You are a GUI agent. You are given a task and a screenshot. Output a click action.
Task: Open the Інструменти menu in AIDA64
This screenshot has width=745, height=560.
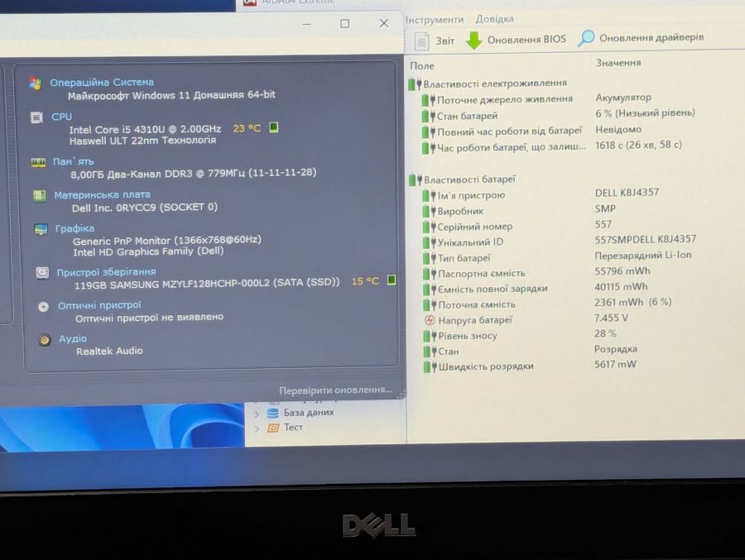[x=434, y=20]
